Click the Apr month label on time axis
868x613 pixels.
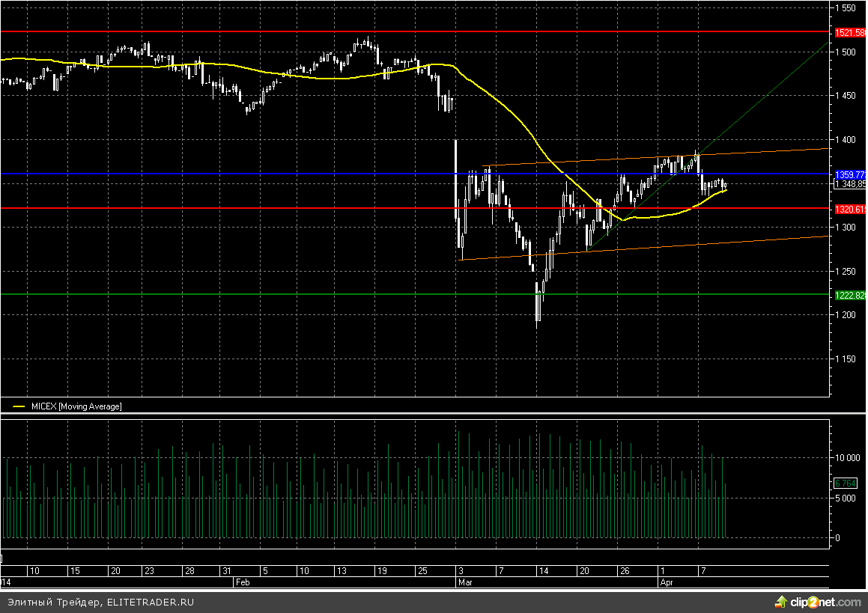pos(667,582)
